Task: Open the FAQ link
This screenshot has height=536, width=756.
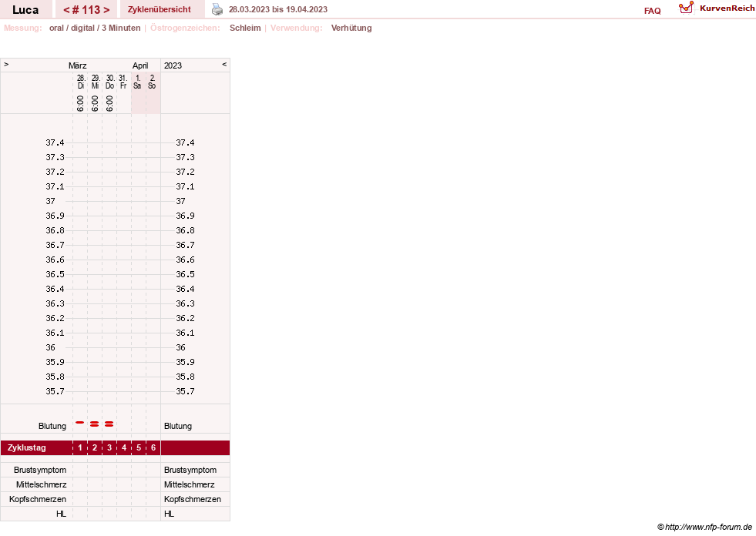Action: click(652, 11)
